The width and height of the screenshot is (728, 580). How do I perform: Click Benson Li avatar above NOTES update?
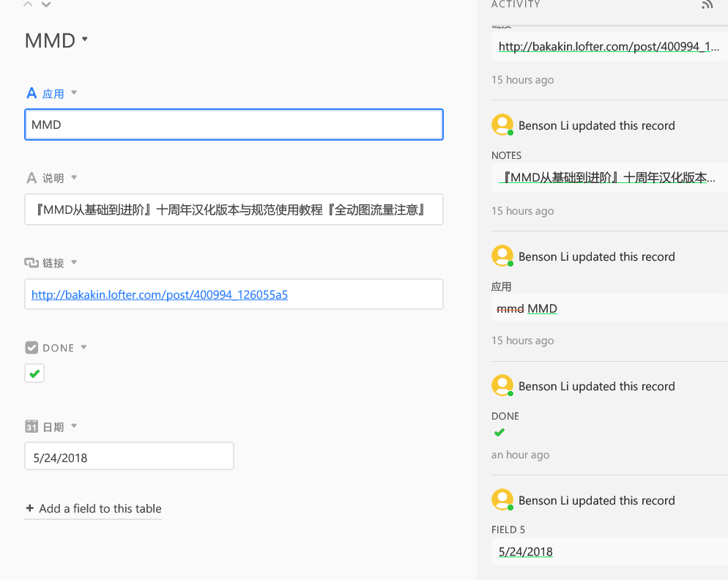point(502,125)
